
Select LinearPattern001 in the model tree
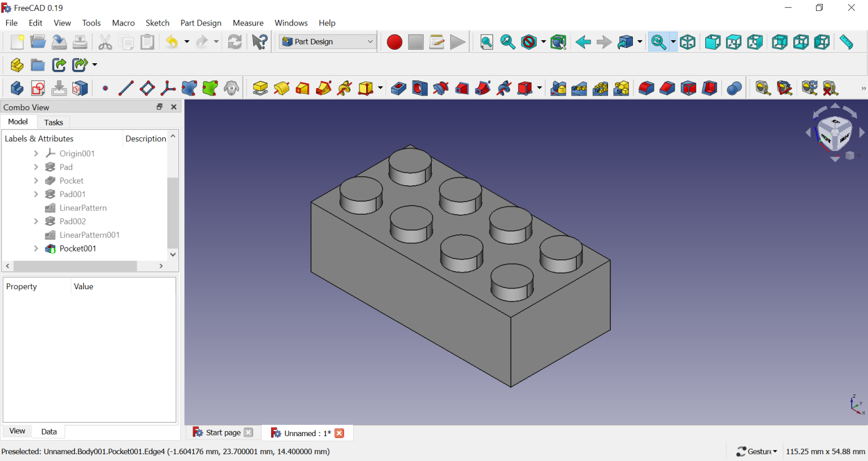pyautogui.click(x=89, y=235)
